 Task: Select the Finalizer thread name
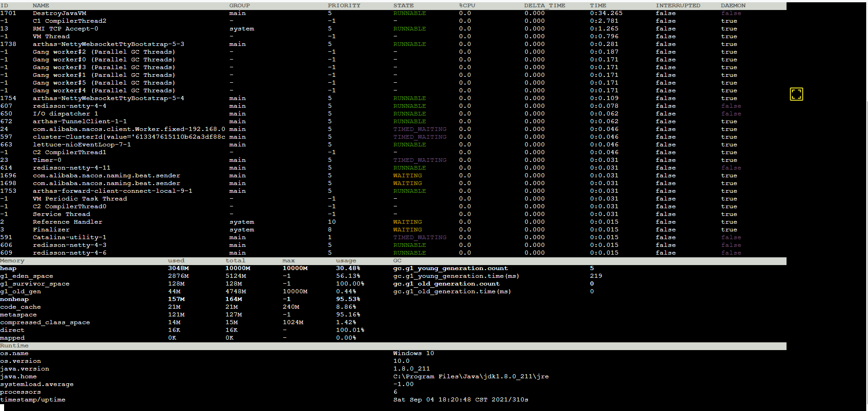coord(51,230)
